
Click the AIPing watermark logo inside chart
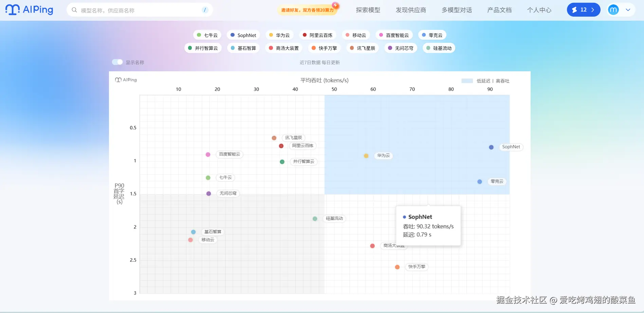126,80
